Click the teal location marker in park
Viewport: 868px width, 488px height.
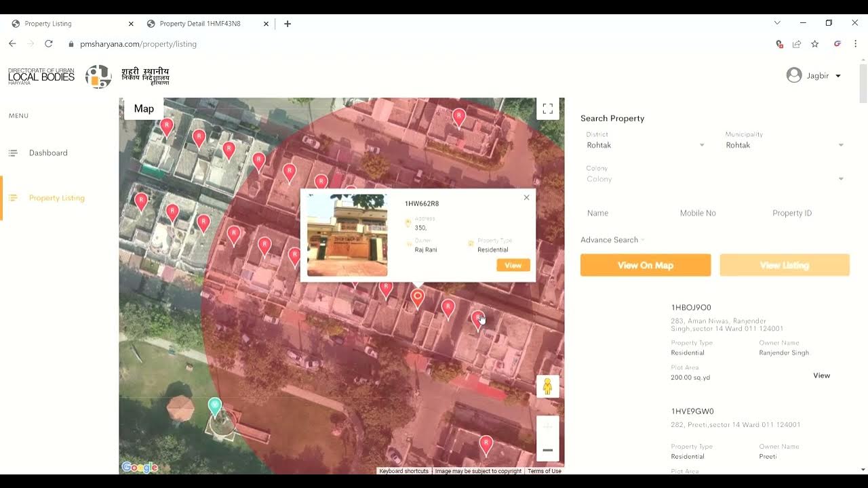click(x=215, y=407)
